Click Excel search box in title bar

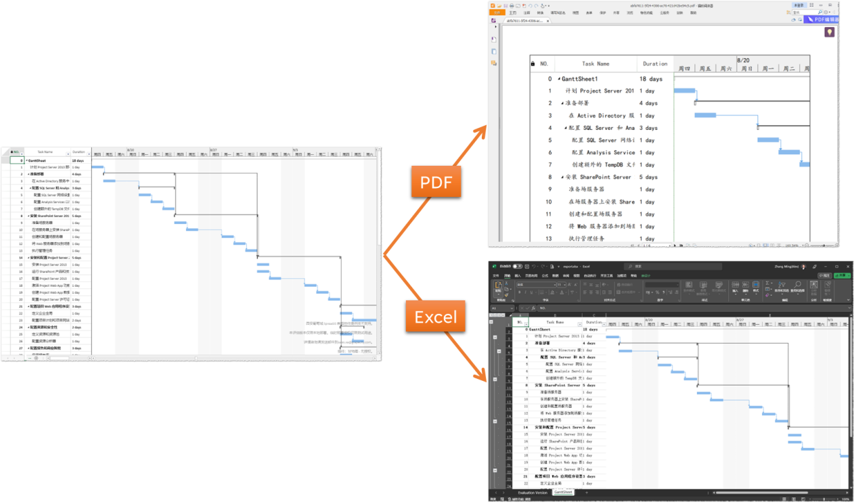(x=673, y=267)
